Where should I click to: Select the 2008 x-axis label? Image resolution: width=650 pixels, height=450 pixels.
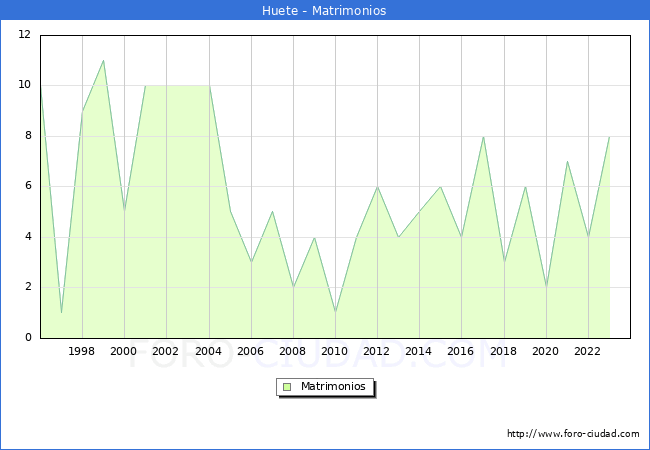pyautogui.click(x=293, y=351)
